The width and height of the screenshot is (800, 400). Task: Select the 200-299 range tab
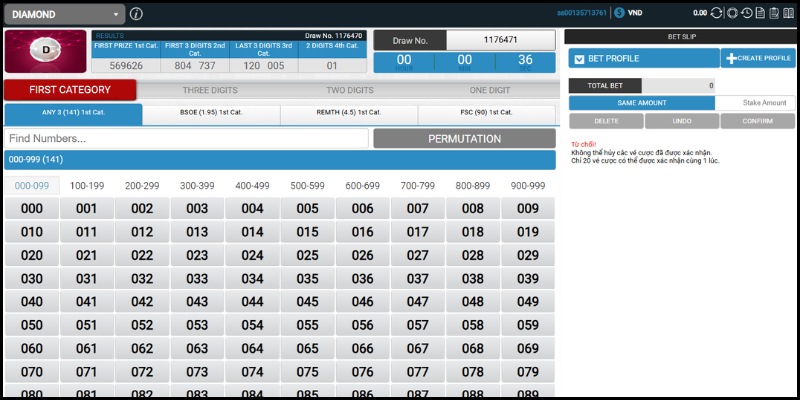[142, 186]
